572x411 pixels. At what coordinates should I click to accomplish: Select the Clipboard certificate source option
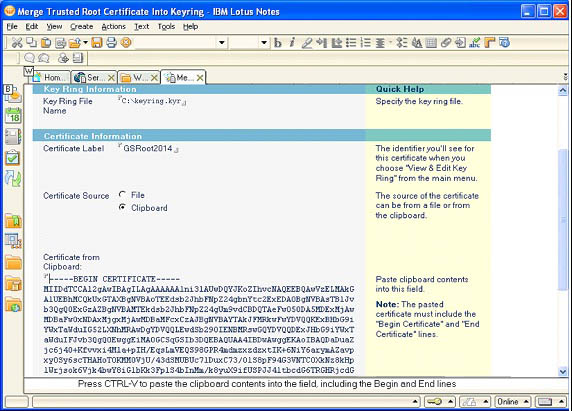[x=123, y=207]
